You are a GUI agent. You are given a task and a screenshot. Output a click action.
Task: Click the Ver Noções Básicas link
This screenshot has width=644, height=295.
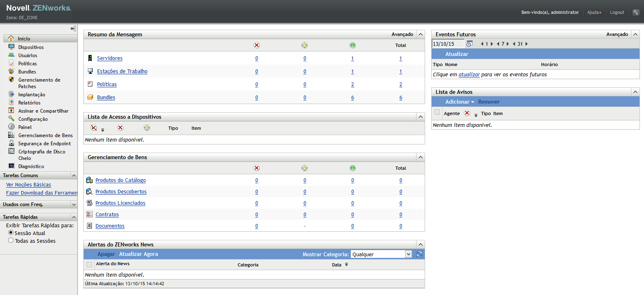(x=29, y=185)
